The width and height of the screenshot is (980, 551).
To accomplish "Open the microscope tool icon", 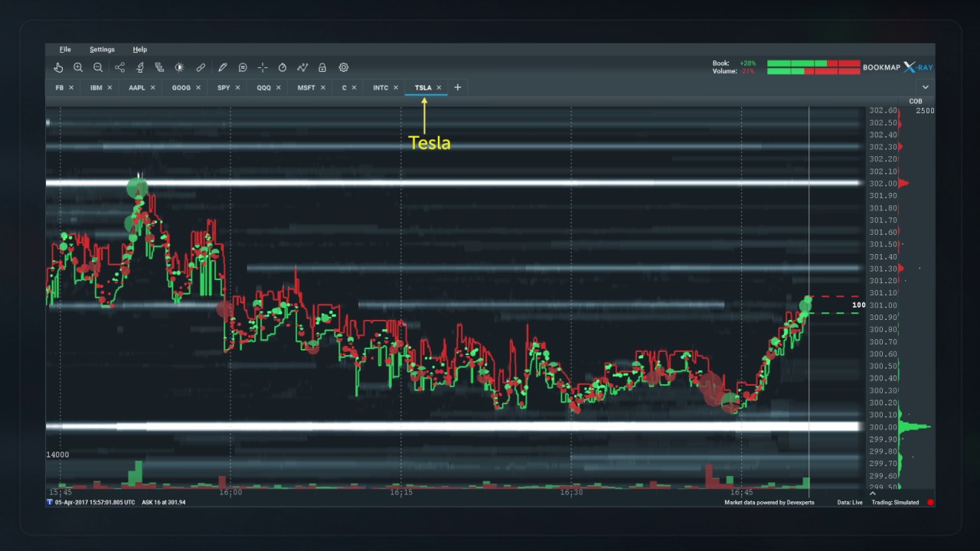I will (x=139, y=67).
